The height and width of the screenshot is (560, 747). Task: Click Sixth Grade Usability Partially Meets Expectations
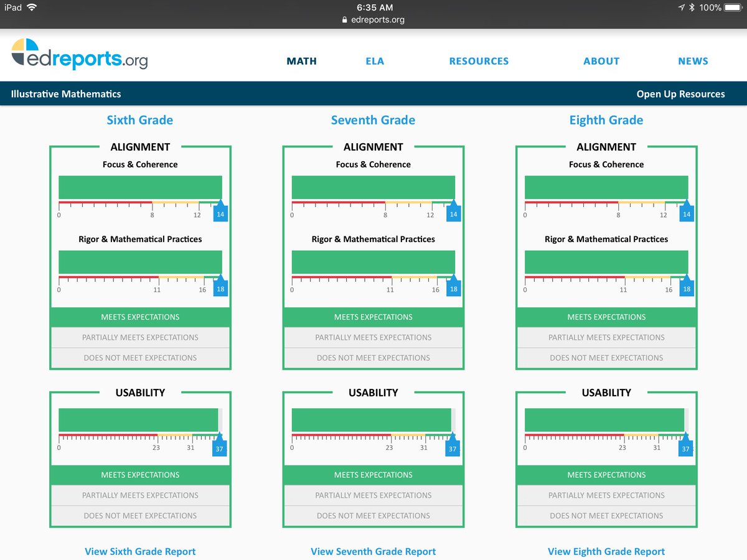coord(140,495)
